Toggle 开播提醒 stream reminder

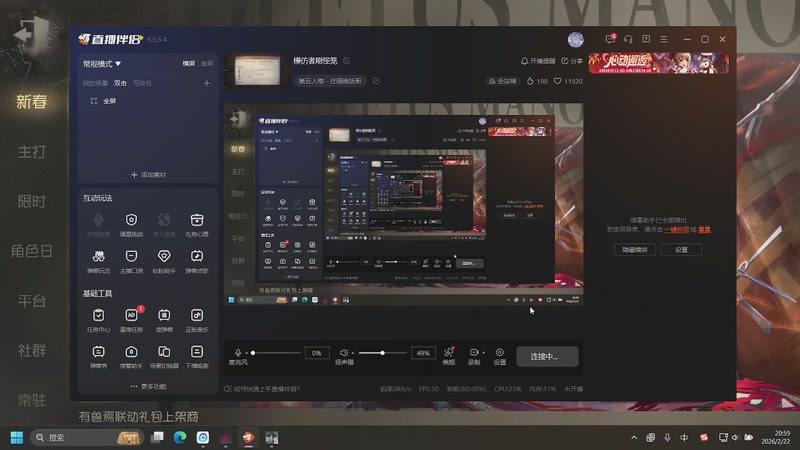(538, 61)
